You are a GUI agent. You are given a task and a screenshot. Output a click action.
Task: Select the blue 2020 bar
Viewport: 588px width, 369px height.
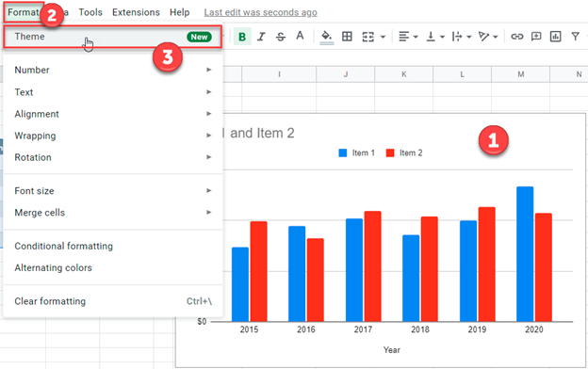tap(525, 254)
